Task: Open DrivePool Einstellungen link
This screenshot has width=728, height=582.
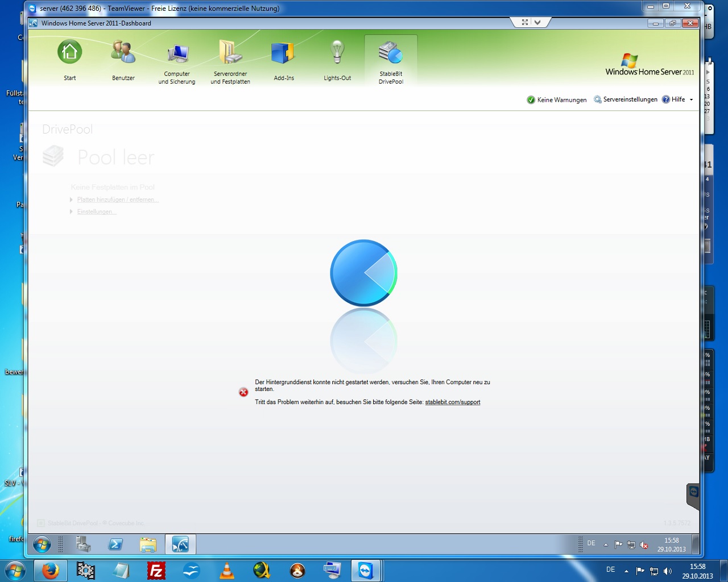Action: [97, 211]
